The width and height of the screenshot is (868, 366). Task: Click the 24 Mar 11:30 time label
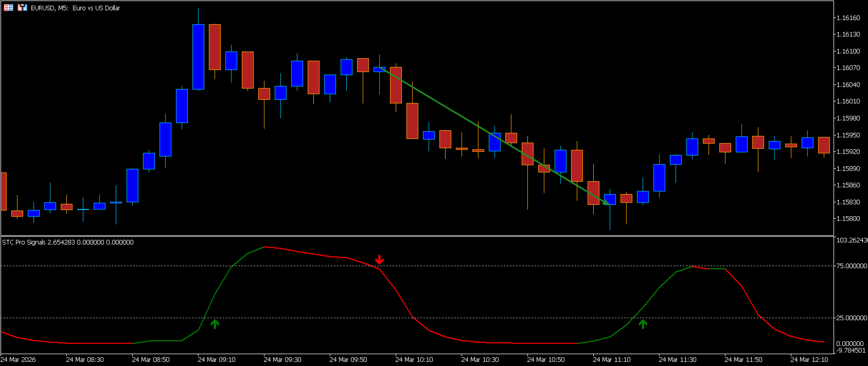[x=678, y=360]
